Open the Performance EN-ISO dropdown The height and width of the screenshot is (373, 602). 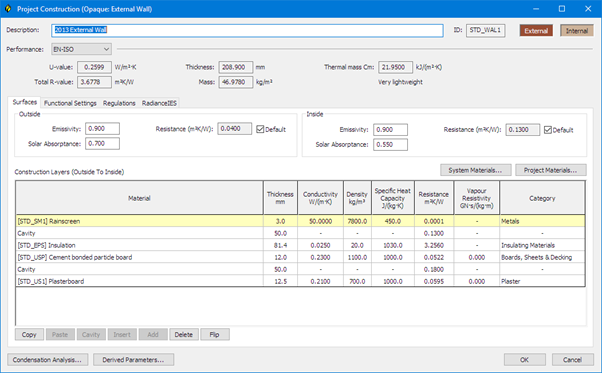(x=81, y=49)
